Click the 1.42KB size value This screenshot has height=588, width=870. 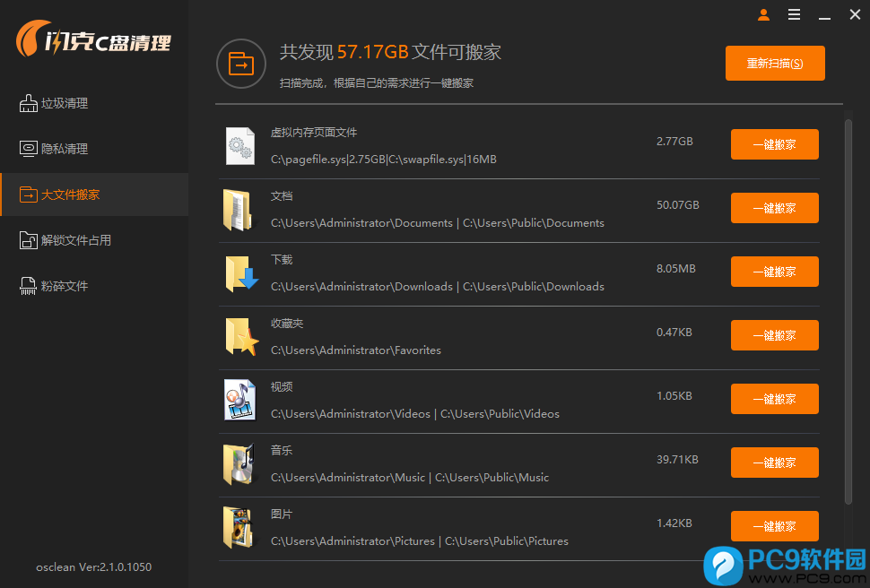point(674,523)
